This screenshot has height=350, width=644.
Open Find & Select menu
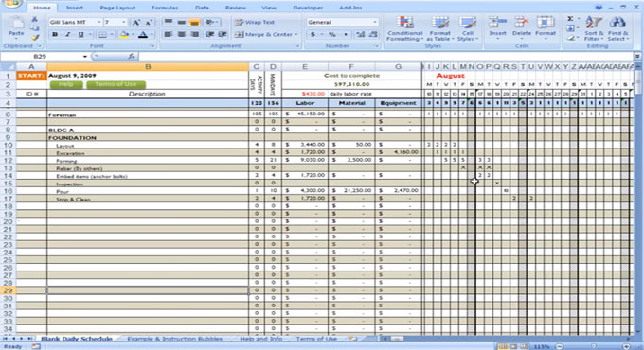(x=617, y=28)
